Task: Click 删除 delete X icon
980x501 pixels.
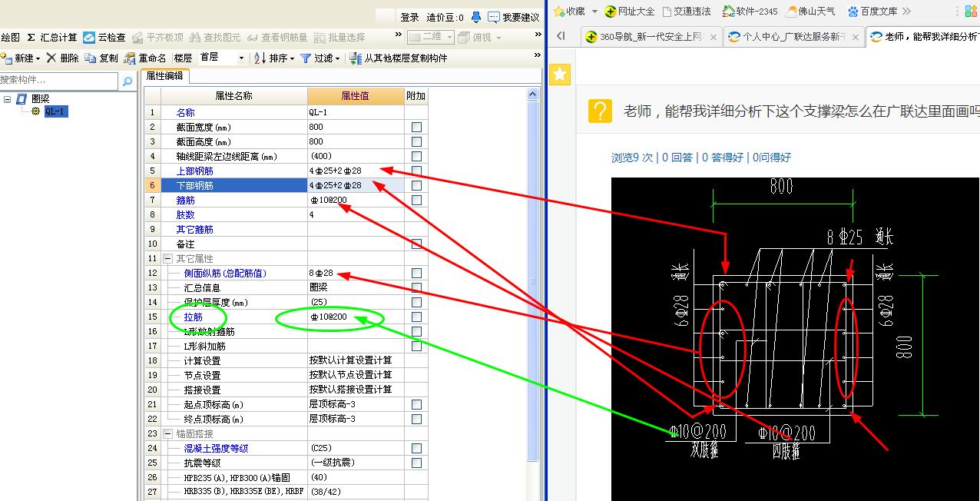Action: click(51, 58)
